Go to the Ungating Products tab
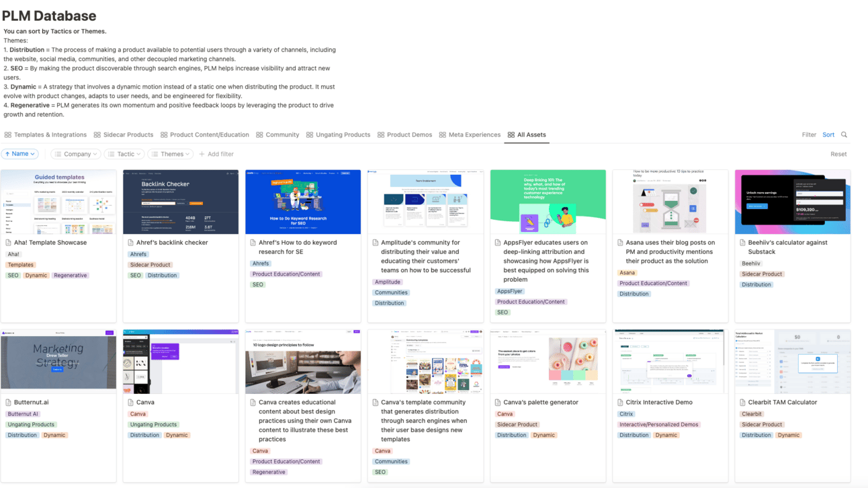Viewport: 868px width, 488px height. point(338,134)
